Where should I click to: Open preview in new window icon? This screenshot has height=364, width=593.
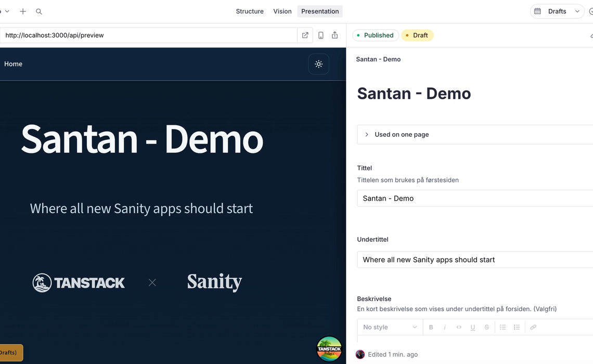(305, 35)
